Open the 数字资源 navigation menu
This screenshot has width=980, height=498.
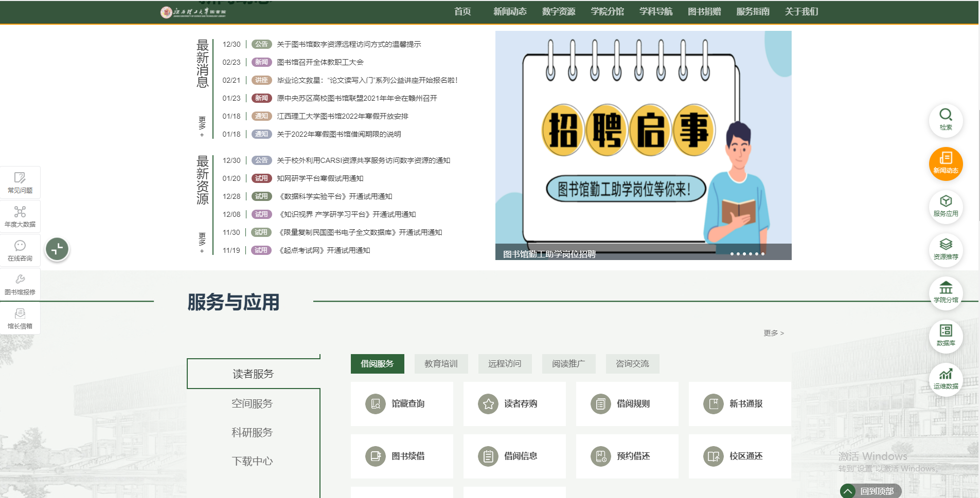point(558,11)
